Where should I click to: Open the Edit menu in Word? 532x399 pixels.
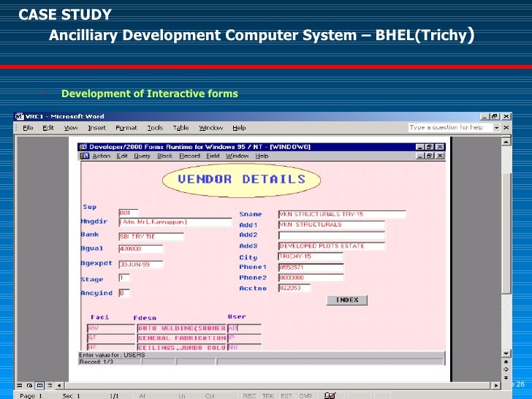coord(48,128)
